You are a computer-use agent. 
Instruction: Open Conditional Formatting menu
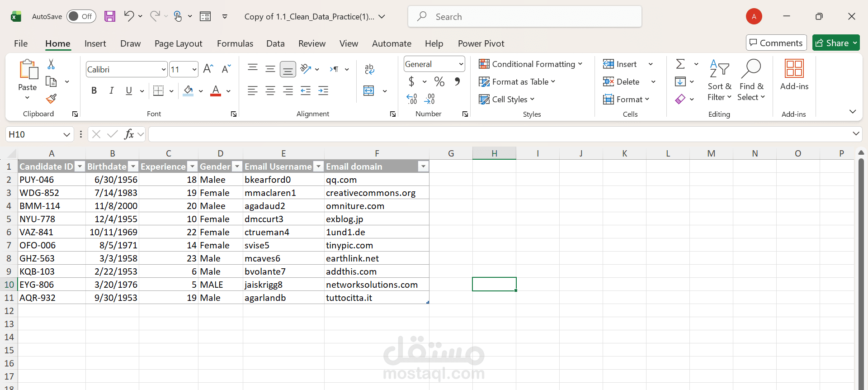pyautogui.click(x=531, y=64)
